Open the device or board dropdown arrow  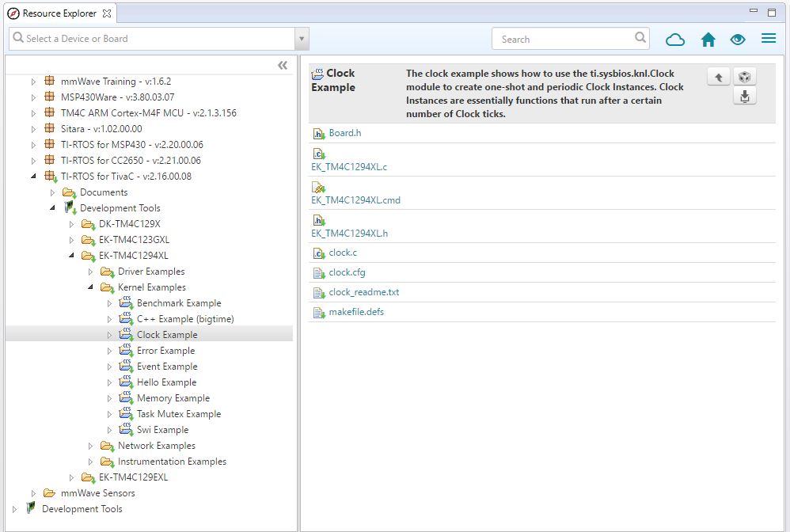(302, 39)
